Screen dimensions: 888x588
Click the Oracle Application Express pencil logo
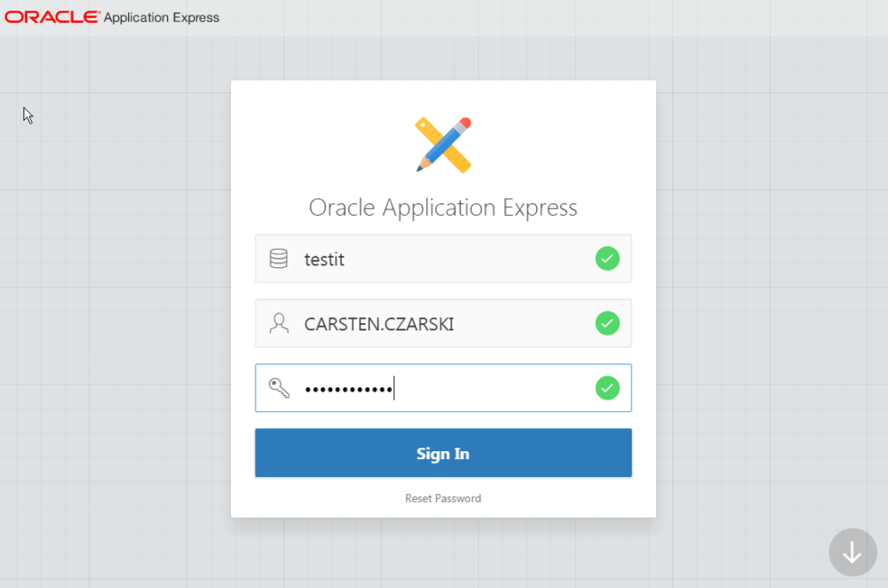pos(442,144)
